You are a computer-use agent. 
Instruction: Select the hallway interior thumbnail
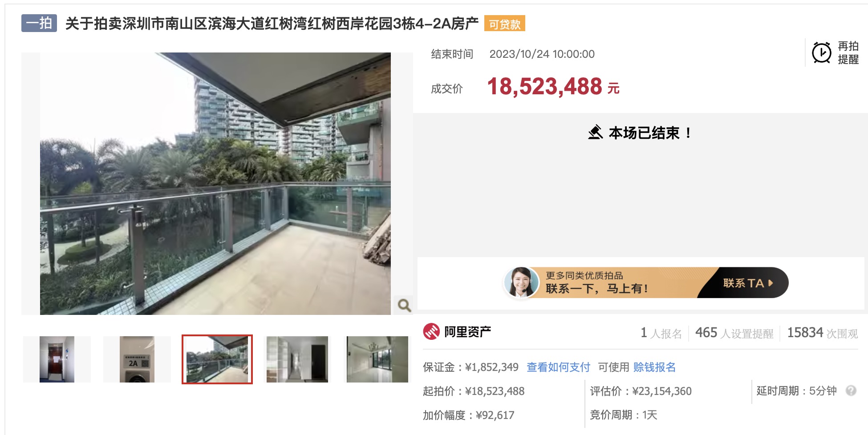(x=297, y=359)
